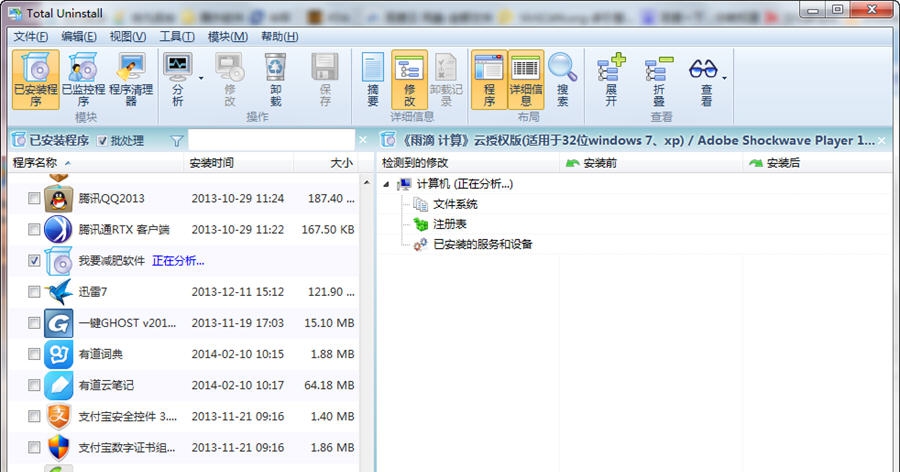
Task: Open the 文件(F) menu
Action: [x=31, y=37]
